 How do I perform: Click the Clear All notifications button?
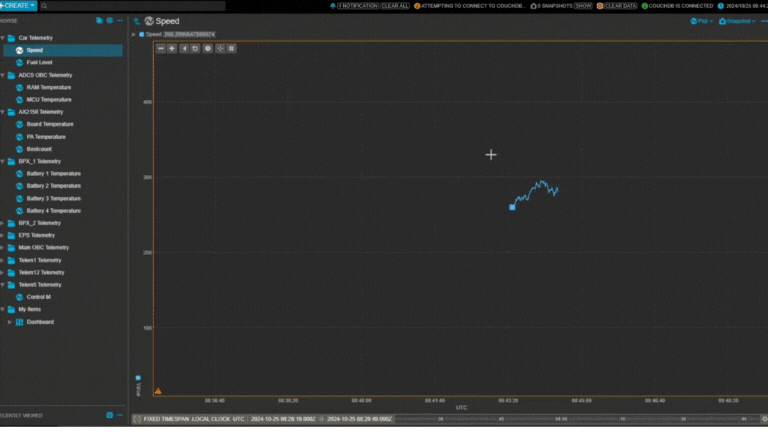pyautogui.click(x=395, y=6)
